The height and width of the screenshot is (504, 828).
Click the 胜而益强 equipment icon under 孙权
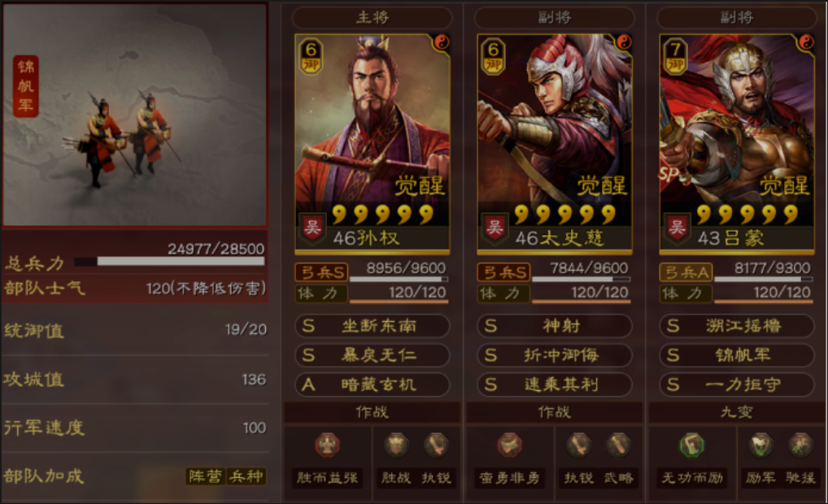[327, 445]
